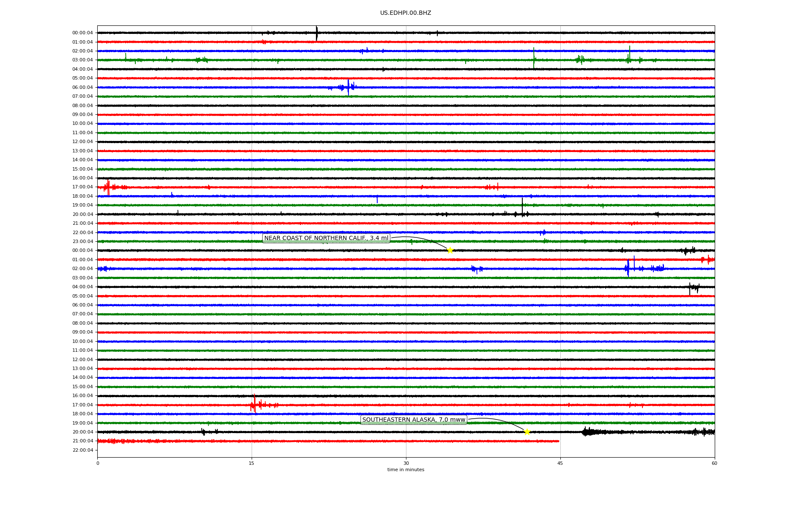The image size is (812, 508).
Task: Click the 60 minute x-axis tick label
Action: 714,463
